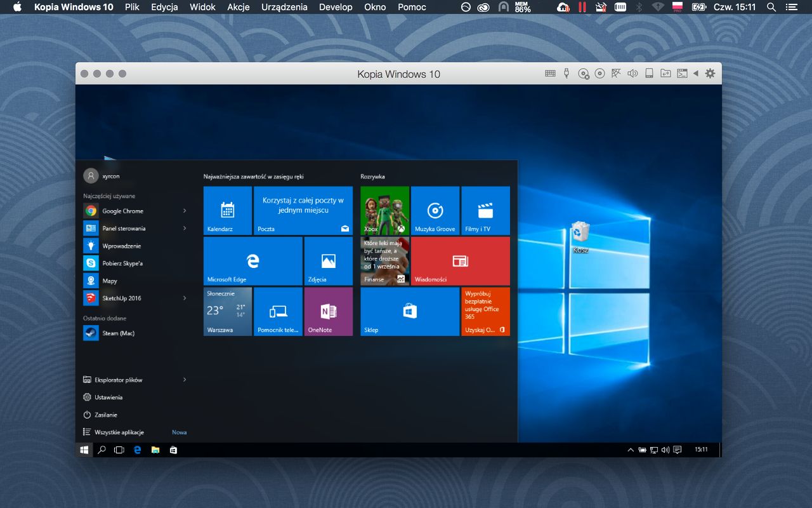Click the second CD/DVD disc icon
The height and width of the screenshot is (508, 812).
pyautogui.click(x=599, y=74)
